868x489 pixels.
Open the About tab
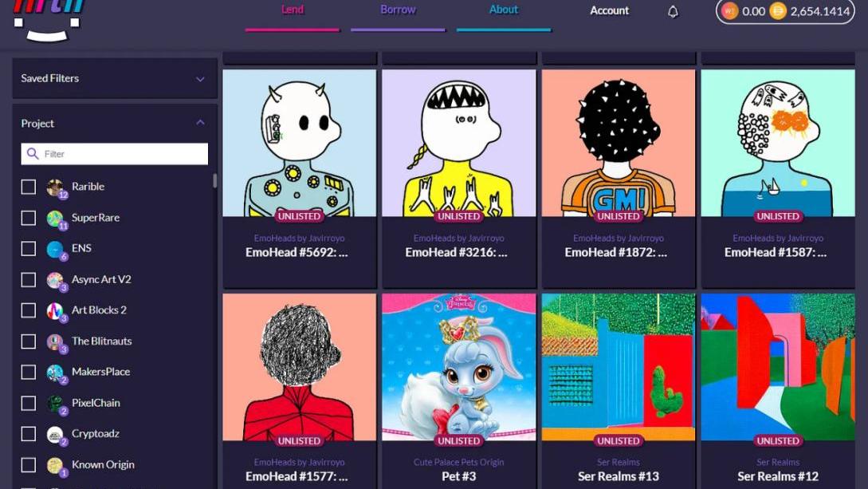(x=503, y=10)
